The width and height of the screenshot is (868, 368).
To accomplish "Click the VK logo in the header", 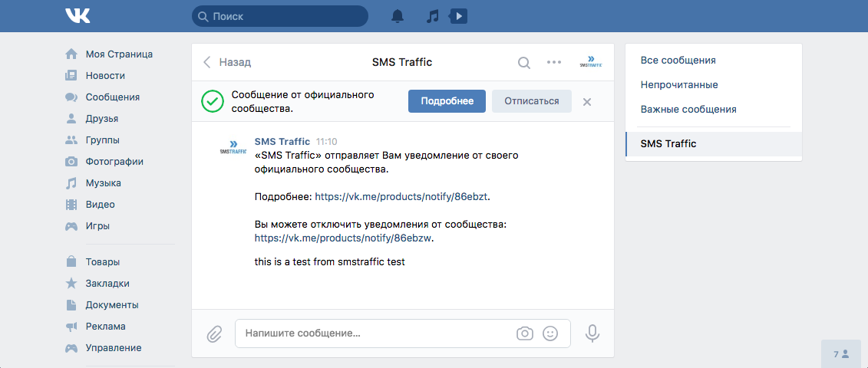I will (78, 16).
